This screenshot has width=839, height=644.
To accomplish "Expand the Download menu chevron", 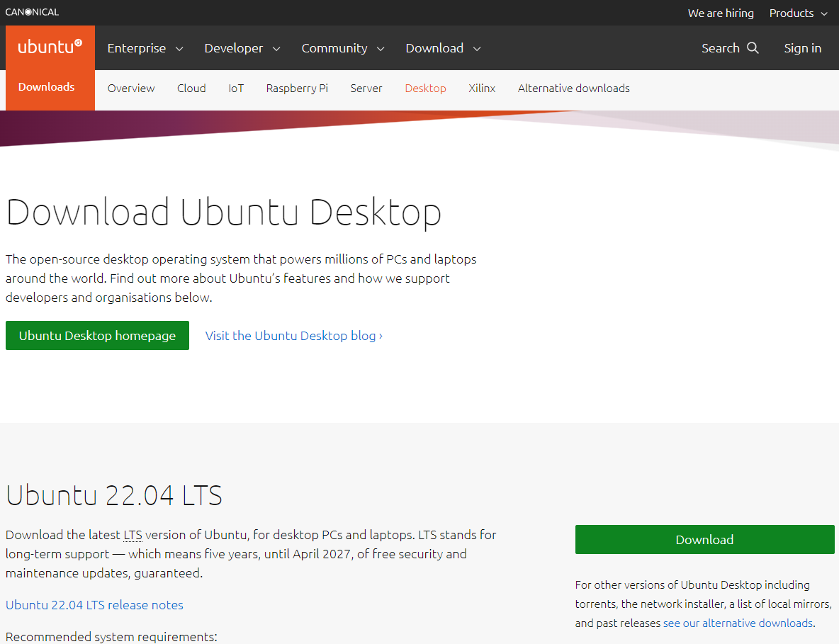I will coord(477,49).
